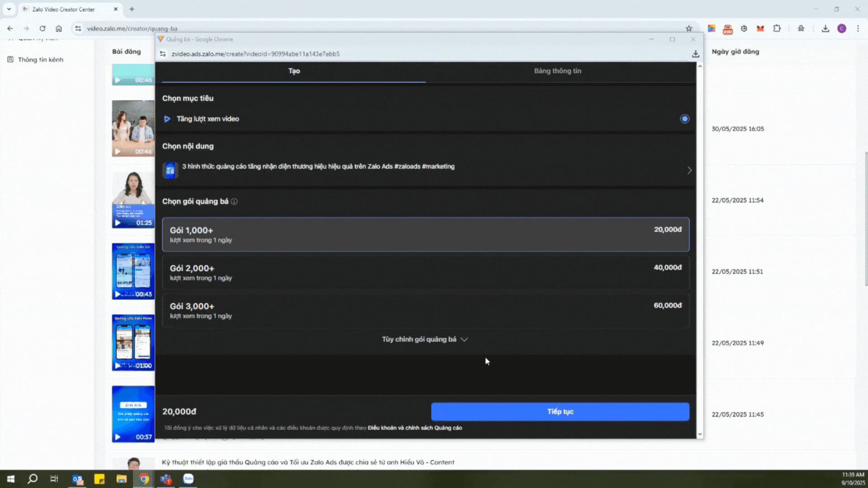Click the Thông tin kênh sidebar icon
This screenshot has width=868, height=488.
pos(10,60)
